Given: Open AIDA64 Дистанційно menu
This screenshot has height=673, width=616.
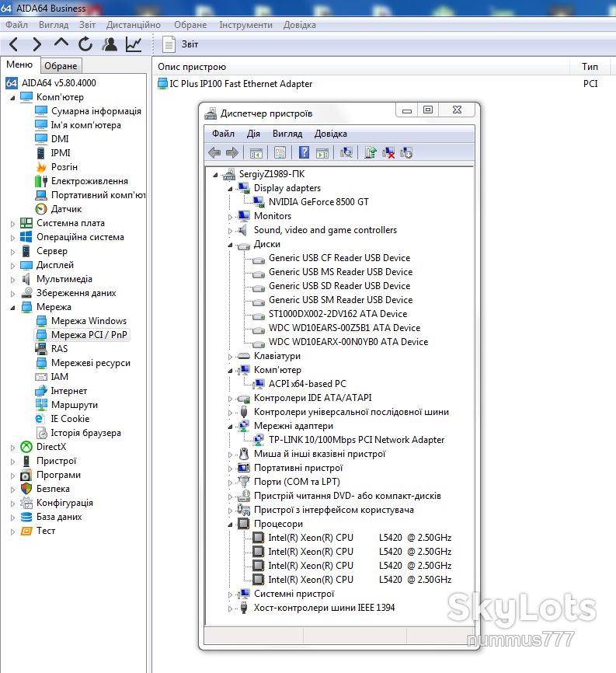Looking at the screenshot, I should 134,25.
